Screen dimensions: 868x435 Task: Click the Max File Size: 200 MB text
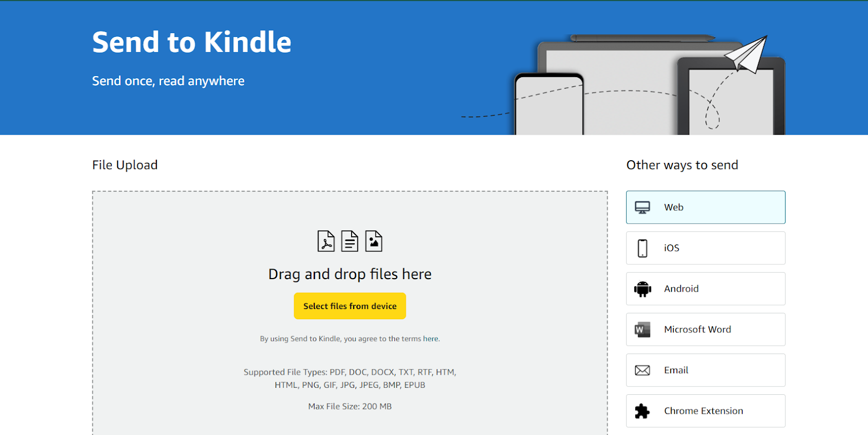[350, 407]
